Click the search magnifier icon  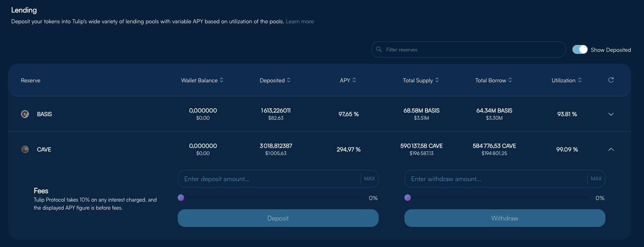click(379, 49)
